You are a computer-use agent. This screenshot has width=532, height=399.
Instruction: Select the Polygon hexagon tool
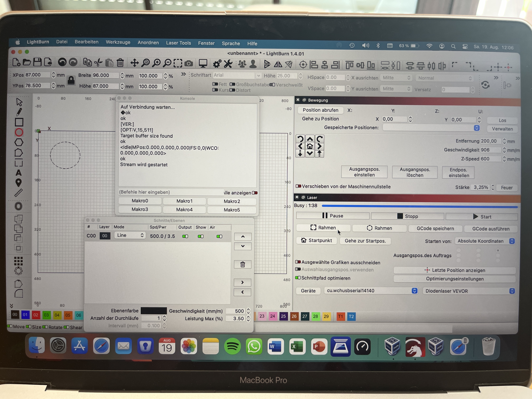pos(19,142)
